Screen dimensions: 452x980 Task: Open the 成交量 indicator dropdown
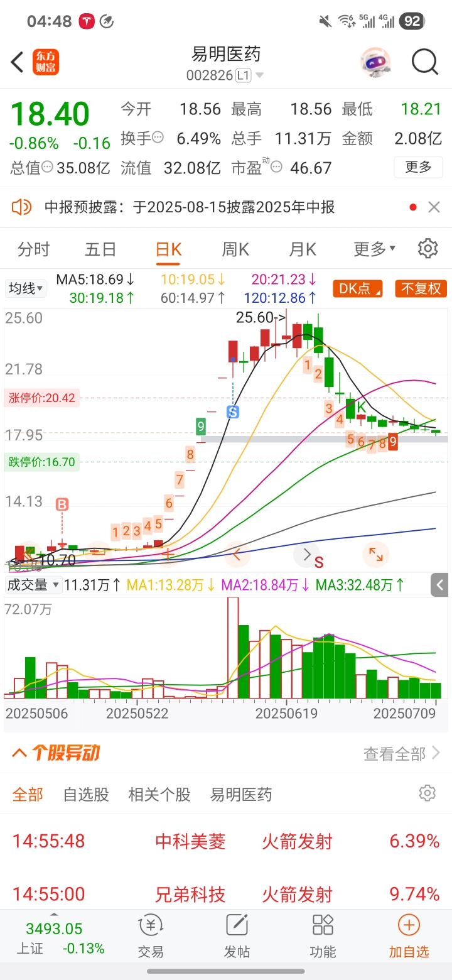pos(33,585)
